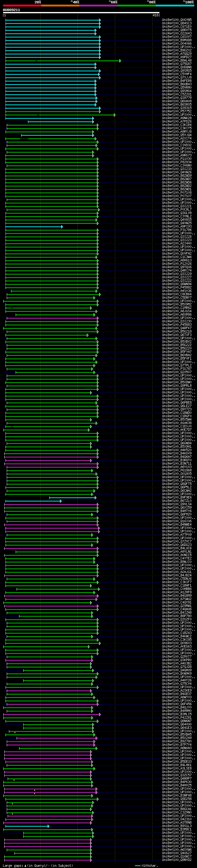Select label UniRef100_P11030
Screen dimensions: 197x868
[177, 159]
